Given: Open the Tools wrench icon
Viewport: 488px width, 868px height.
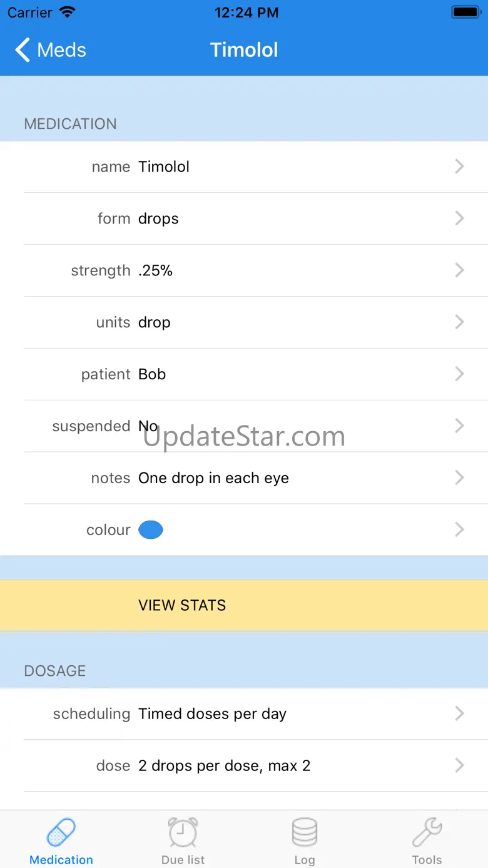Looking at the screenshot, I should pyautogui.click(x=427, y=832).
